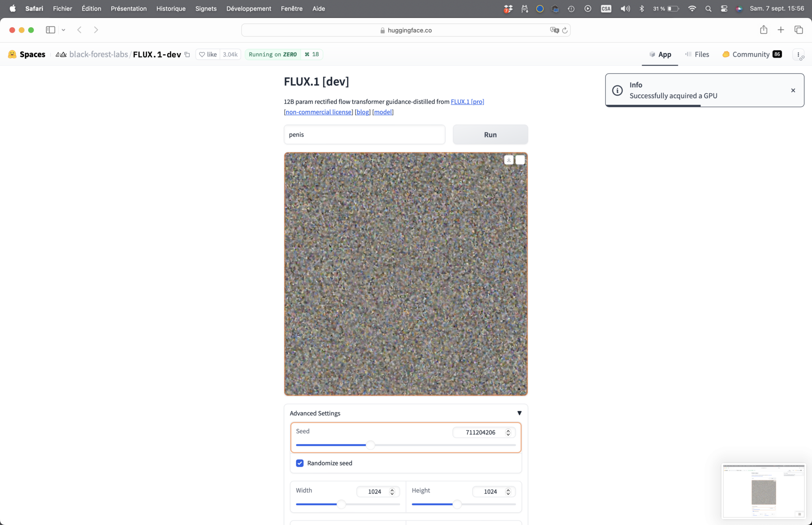Click the Safari reload page icon

564,30
